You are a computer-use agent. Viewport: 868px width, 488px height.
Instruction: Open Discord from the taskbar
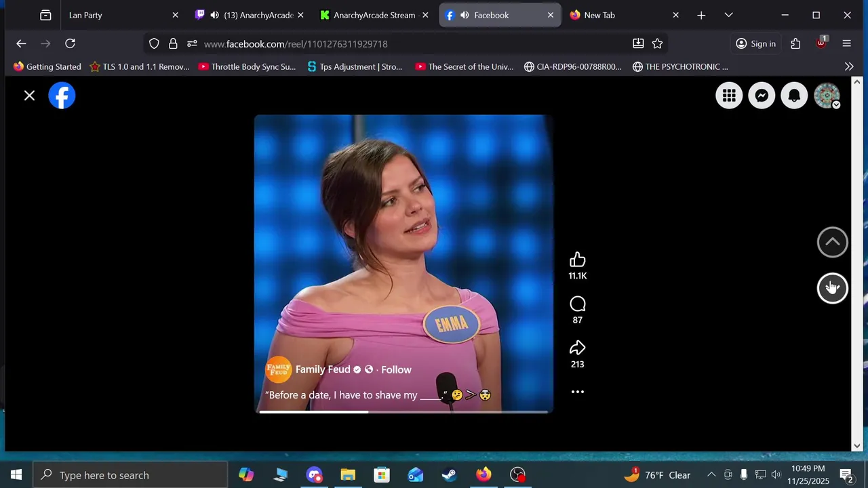point(314,474)
